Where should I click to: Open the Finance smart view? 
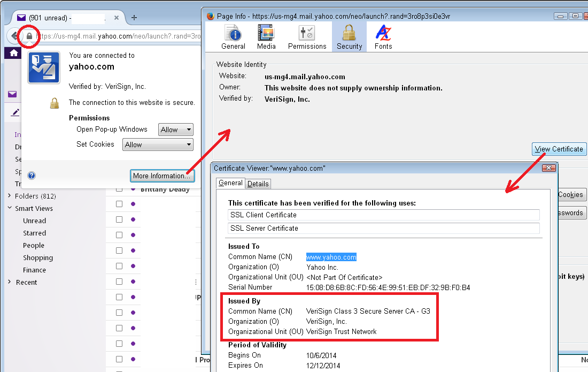[x=35, y=270]
